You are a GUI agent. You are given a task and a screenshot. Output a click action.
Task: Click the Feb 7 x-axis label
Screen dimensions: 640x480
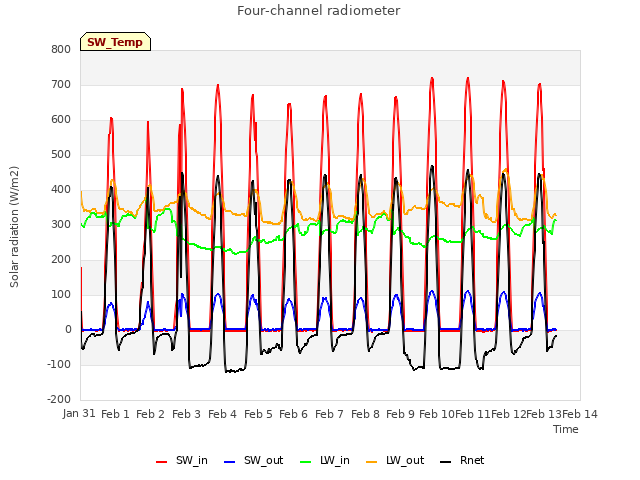[329, 414]
